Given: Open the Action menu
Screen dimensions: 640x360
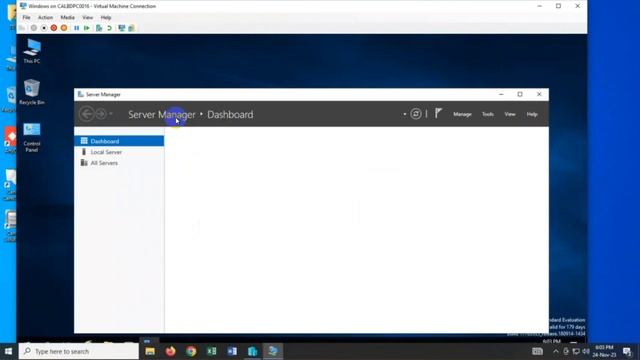Looking at the screenshot, I should [45, 18].
